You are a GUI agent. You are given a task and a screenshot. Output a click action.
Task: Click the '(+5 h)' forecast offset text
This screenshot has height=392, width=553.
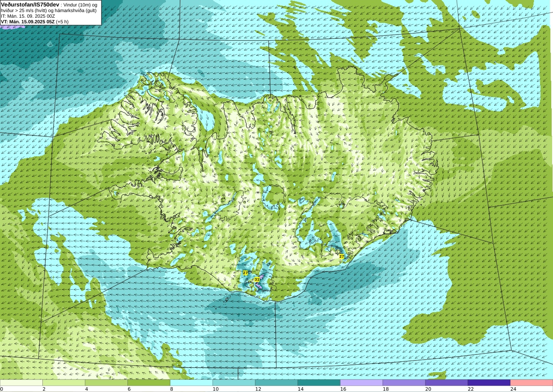pyautogui.click(x=62, y=22)
